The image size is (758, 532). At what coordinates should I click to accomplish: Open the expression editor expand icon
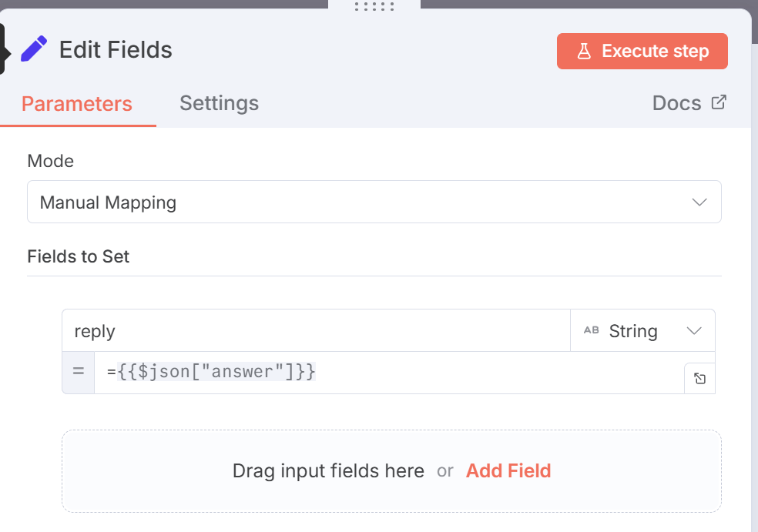click(x=699, y=378)
